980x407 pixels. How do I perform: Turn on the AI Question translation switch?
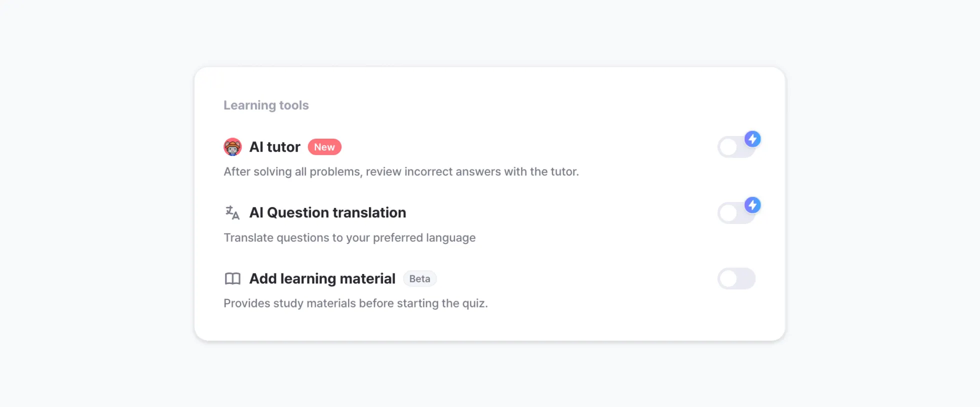point(735,213)
